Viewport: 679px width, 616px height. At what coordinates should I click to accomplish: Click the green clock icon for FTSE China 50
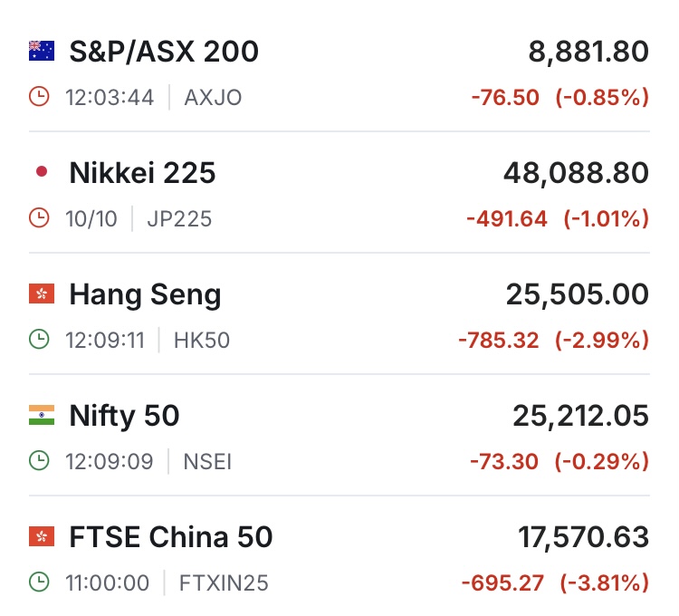(x=39, y=582)
